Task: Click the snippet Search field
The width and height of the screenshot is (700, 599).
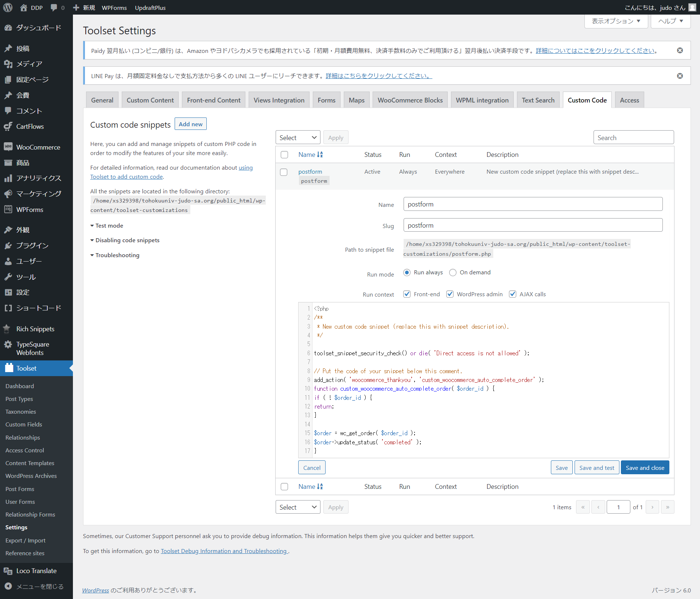Action: click(x=634, y=138)
